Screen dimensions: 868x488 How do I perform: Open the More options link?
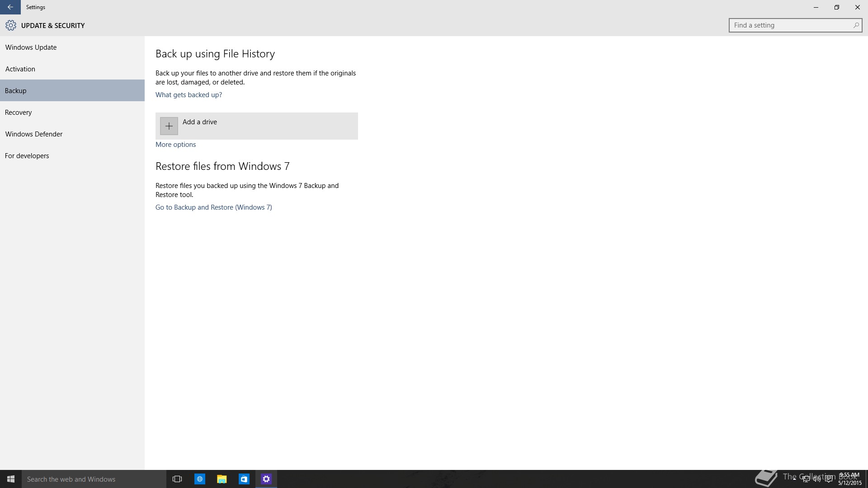point(175,145)
